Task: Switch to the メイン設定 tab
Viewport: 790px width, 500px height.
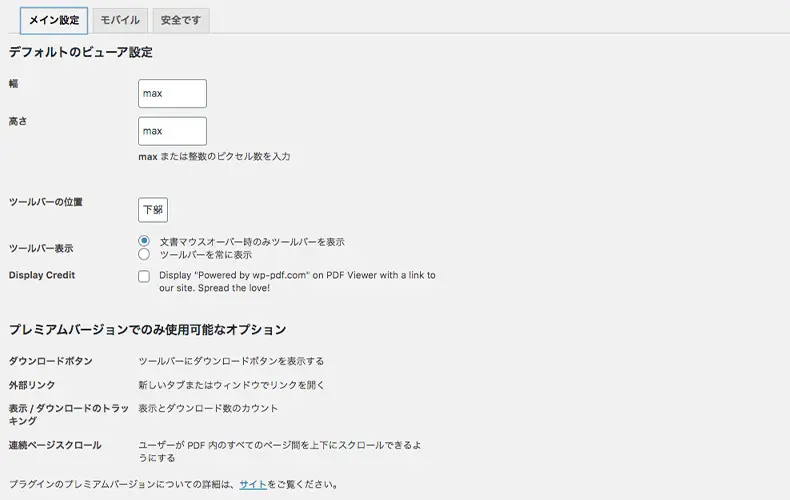Action: point(54,21)
